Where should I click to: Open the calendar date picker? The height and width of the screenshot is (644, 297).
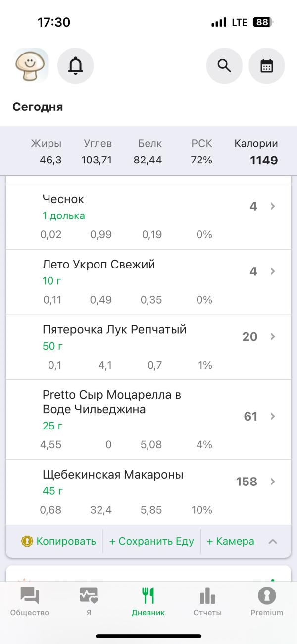267,65
